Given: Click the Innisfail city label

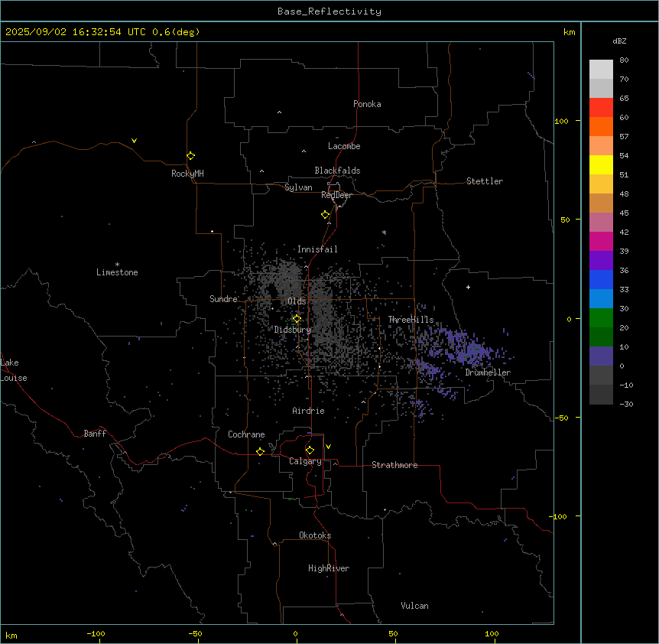Looking at the screenshot, I should coord(317,249).
